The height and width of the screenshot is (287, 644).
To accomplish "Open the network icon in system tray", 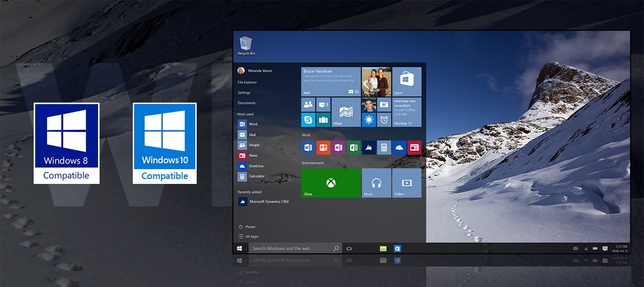I will [586, 248].
